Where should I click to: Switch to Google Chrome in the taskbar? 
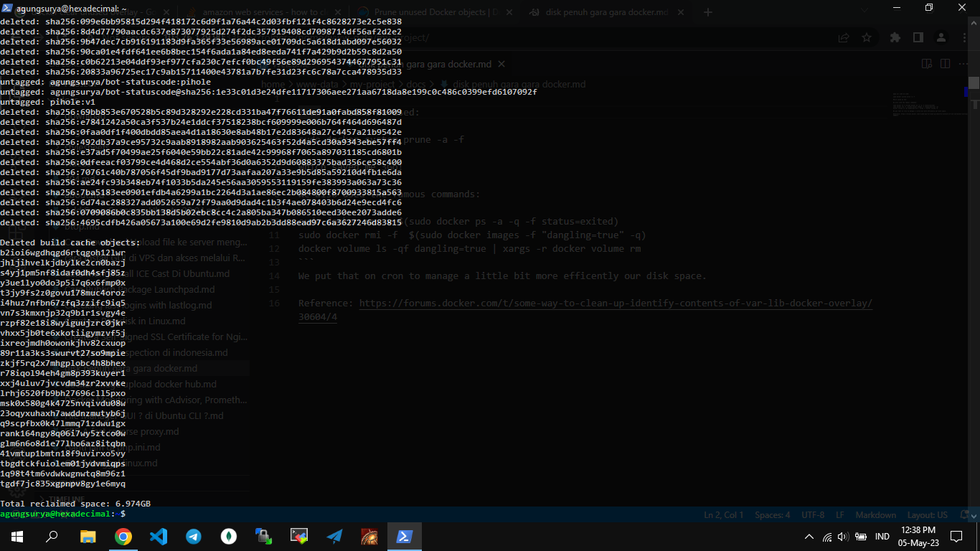(123, 536)
